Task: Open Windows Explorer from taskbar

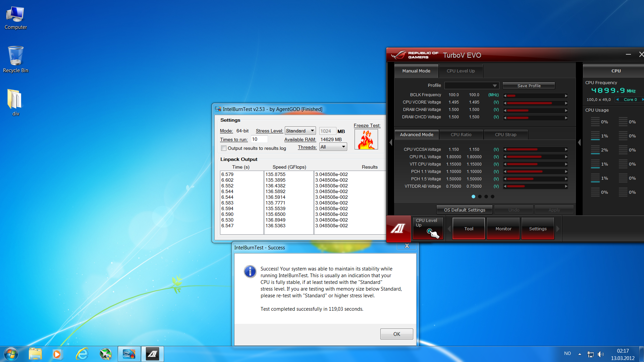Action: pos(35,354)
